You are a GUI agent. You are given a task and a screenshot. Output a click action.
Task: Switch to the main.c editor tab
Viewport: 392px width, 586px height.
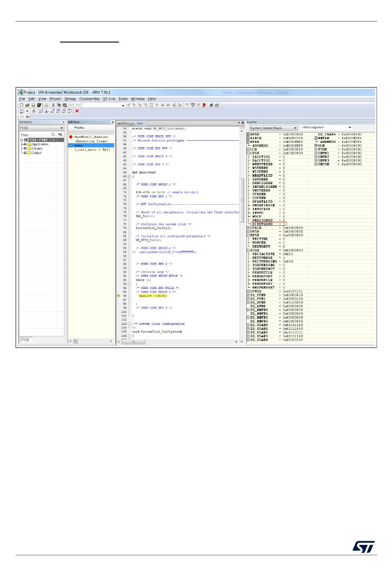pyautogui.click(x=141, y=123)
